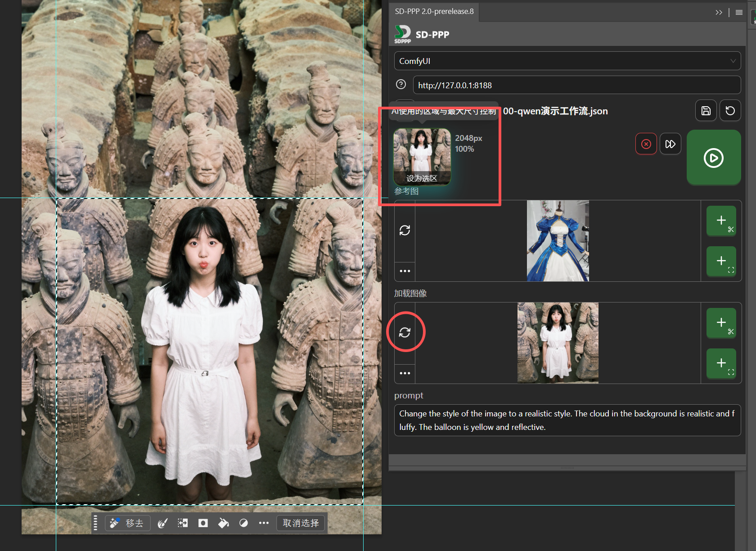
Task: Expand the ComfyUI backend dropdown
Action: 567,61
